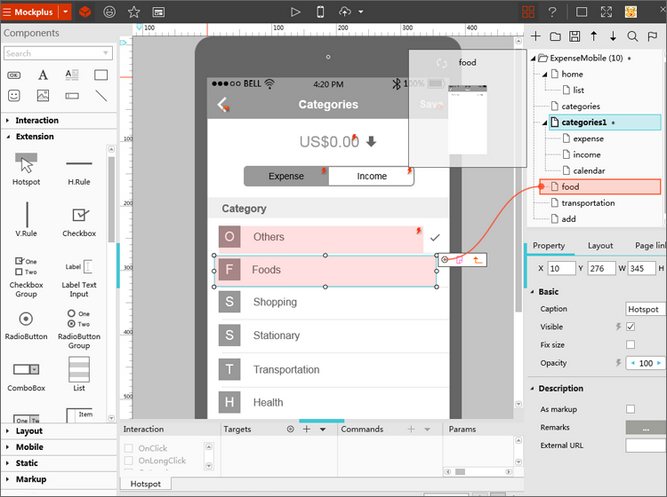The width and height of the screenshot is (667, 497).
Task: Enable the OnClick interaction checkbox
Action: 128,448
